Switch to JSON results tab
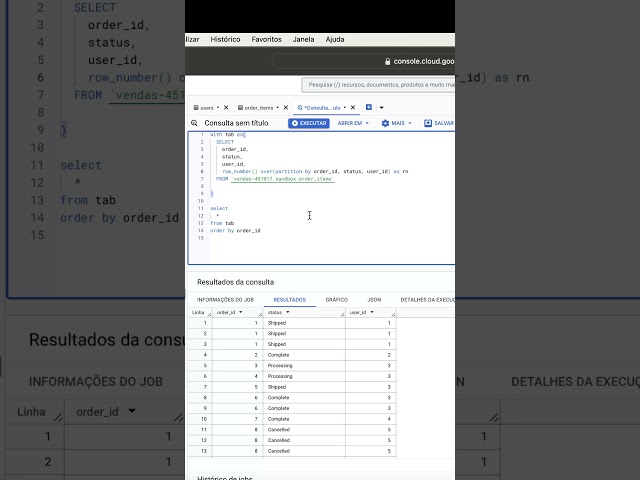 coord(374,300)
